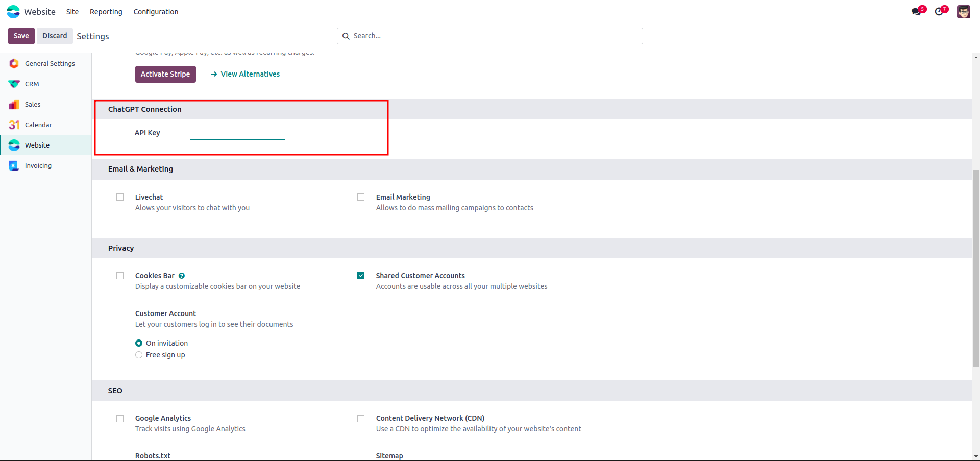Image resolution: width=980 pixels, height=461 pixels.
Task: Enable the Email Marketing checkbox
Action: click(x=361, y=197)
